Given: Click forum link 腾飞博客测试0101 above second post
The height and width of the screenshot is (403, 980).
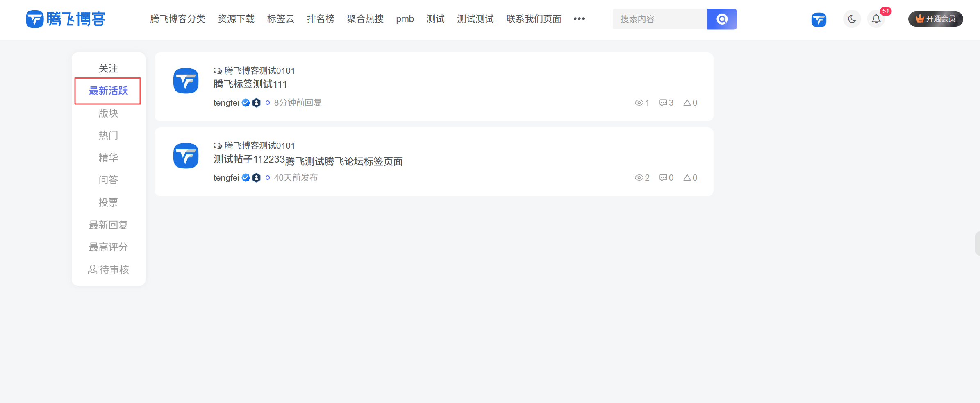Looking at the screenshot, I should click(259, 146).
